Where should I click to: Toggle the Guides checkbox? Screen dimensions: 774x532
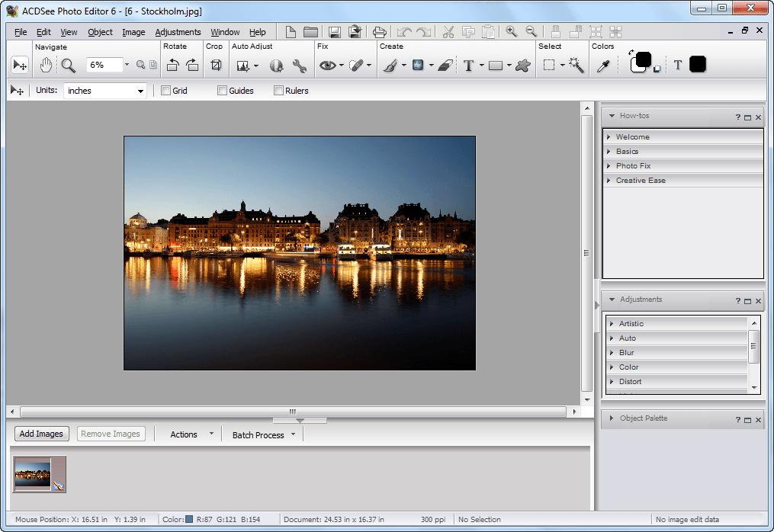click(x=222, y=91)
